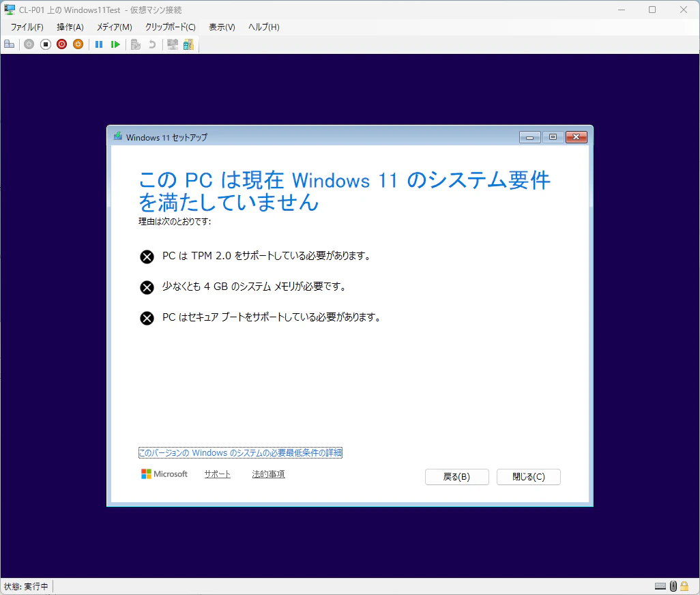This screenshot has height=595, width=700.
Task: Click the last toolbar icon after enhanced session
Action: click(189, 44)
